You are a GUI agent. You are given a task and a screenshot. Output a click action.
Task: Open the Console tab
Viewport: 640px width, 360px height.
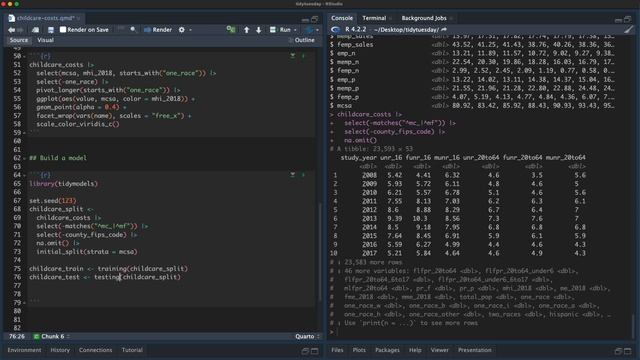(x=342, y=18)
